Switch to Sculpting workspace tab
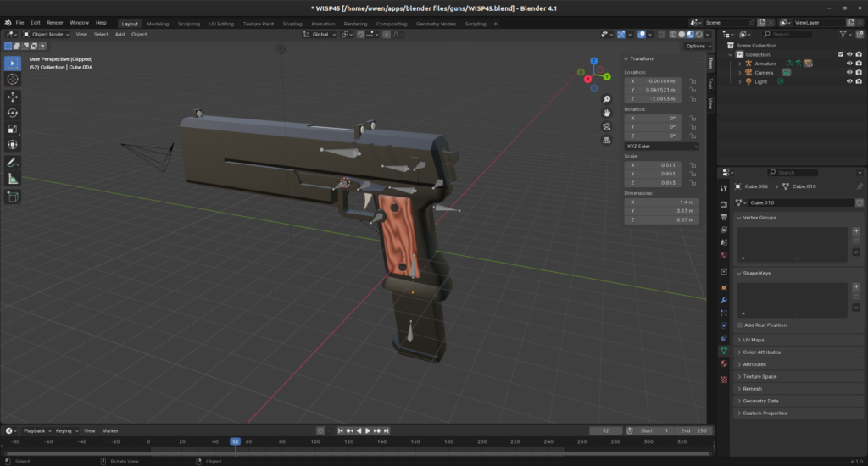 189,24
